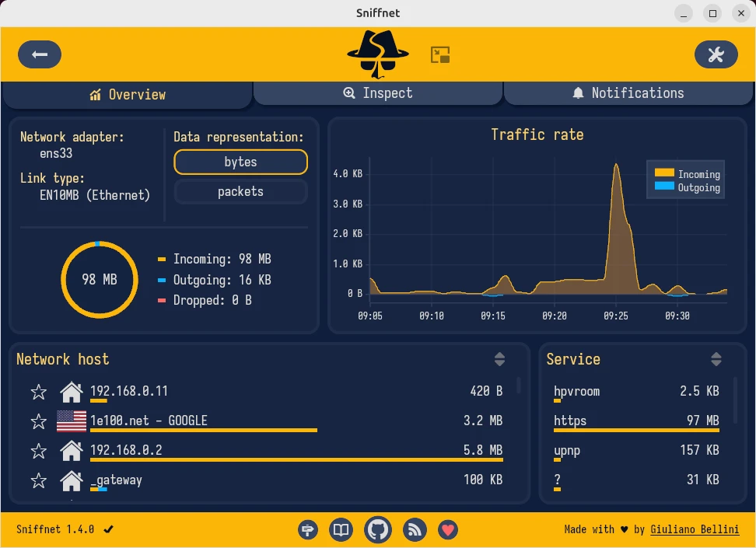Click the Outgoing legend color swatch

tap(664, 186)
